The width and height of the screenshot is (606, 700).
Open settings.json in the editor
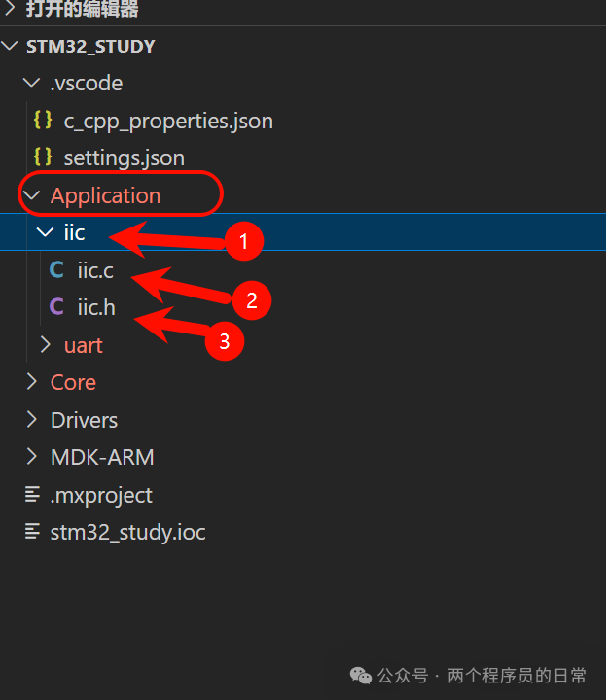(x=125, y=158)
